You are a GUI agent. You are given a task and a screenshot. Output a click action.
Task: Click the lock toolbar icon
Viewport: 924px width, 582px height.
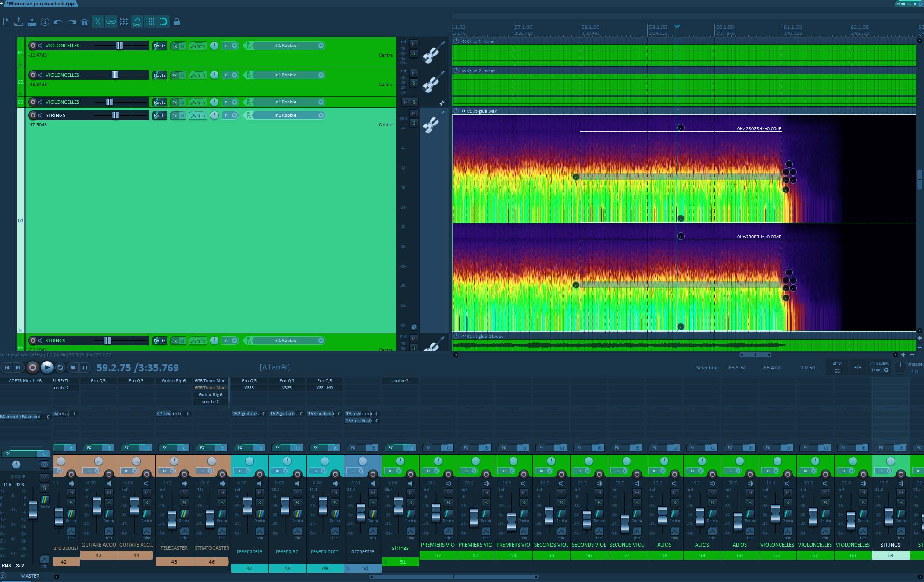[177, 21]
